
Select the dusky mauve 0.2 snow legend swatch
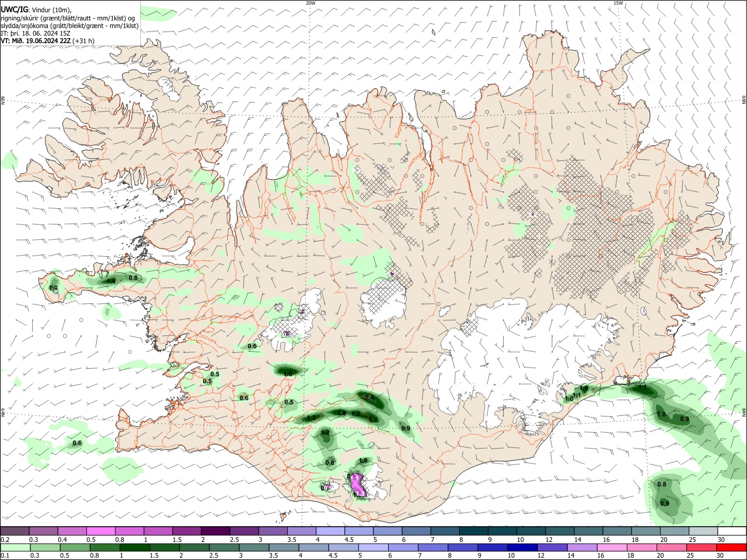15,531
